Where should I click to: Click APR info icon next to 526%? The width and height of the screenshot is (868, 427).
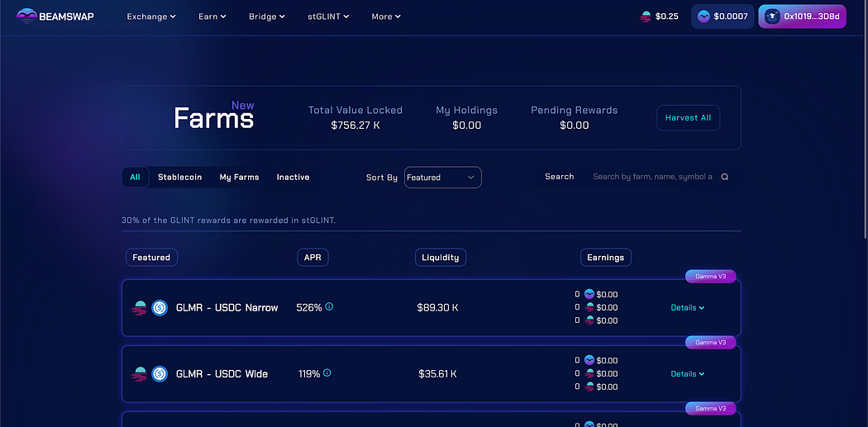(329, 306)
